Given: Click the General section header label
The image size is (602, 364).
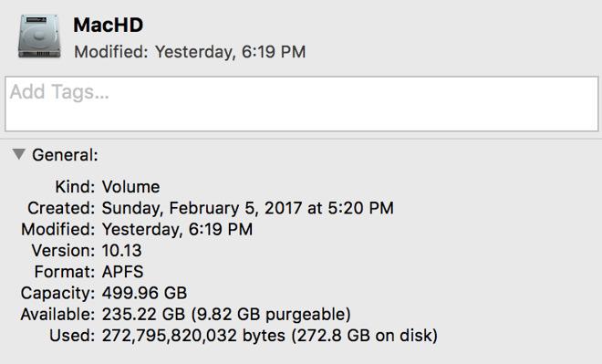Looking at the screenshot, I should [x=66, y=155].
